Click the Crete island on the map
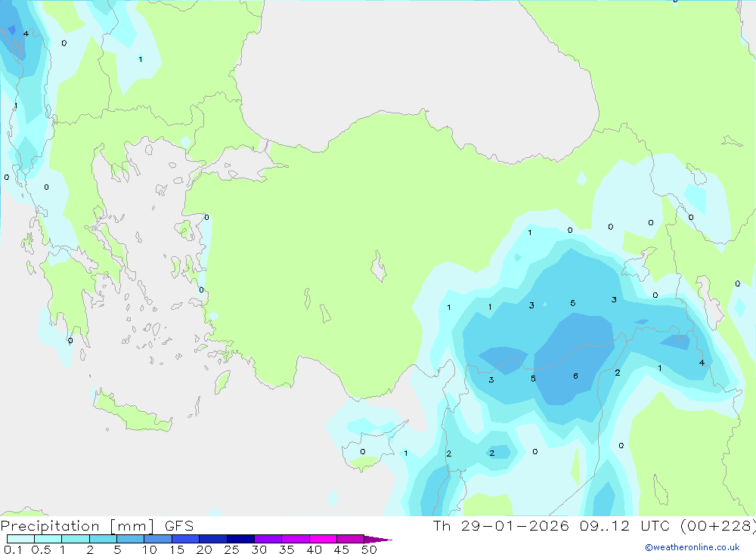 132,412
